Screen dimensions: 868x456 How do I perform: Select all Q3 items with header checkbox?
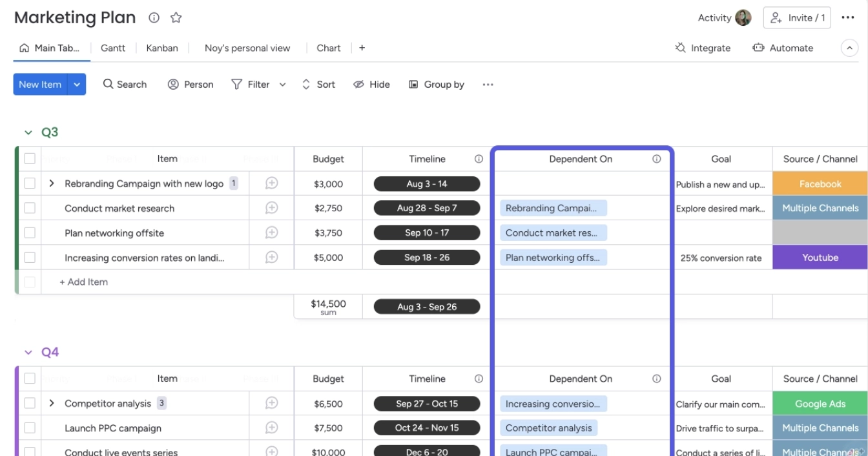pos(30,159)
